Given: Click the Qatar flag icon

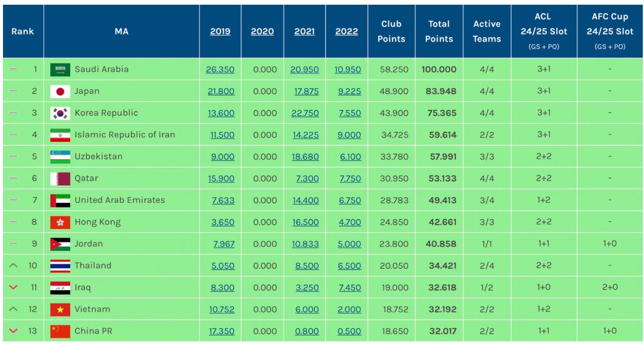Looking at the screenshot, I should pyautogui.click(x=60, y=179).
